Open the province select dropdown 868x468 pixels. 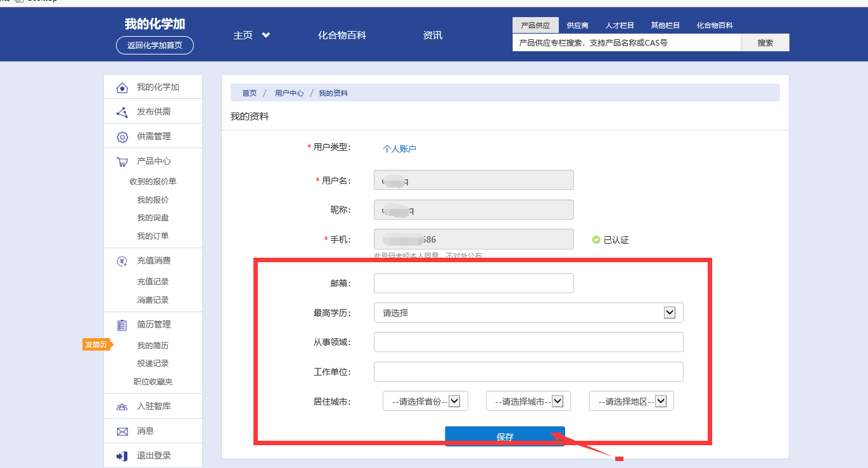pos(425,402)
